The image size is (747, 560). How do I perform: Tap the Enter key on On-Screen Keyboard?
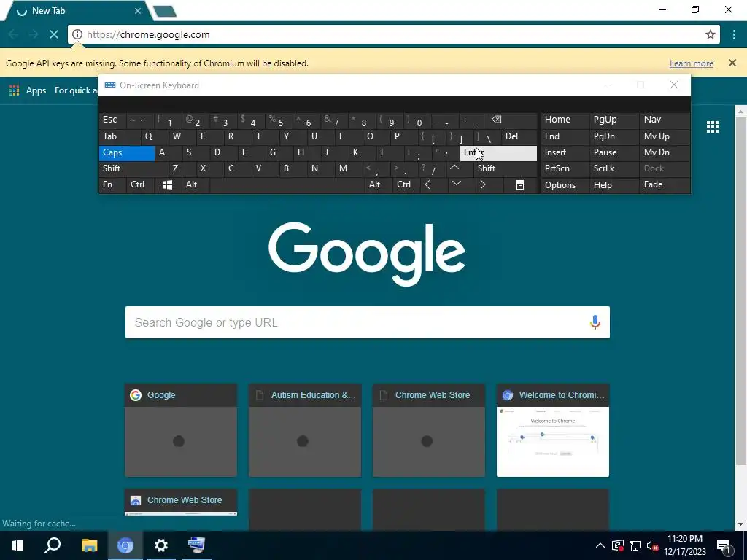click(498, 153)
